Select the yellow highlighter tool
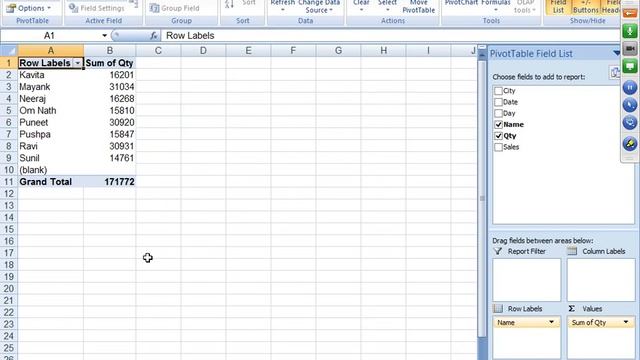 [x=630, y=144]
